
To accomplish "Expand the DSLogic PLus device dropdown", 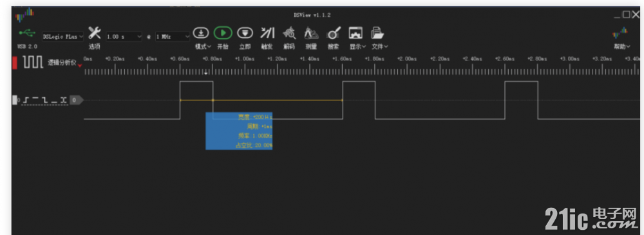I will [x=63, y=37].
